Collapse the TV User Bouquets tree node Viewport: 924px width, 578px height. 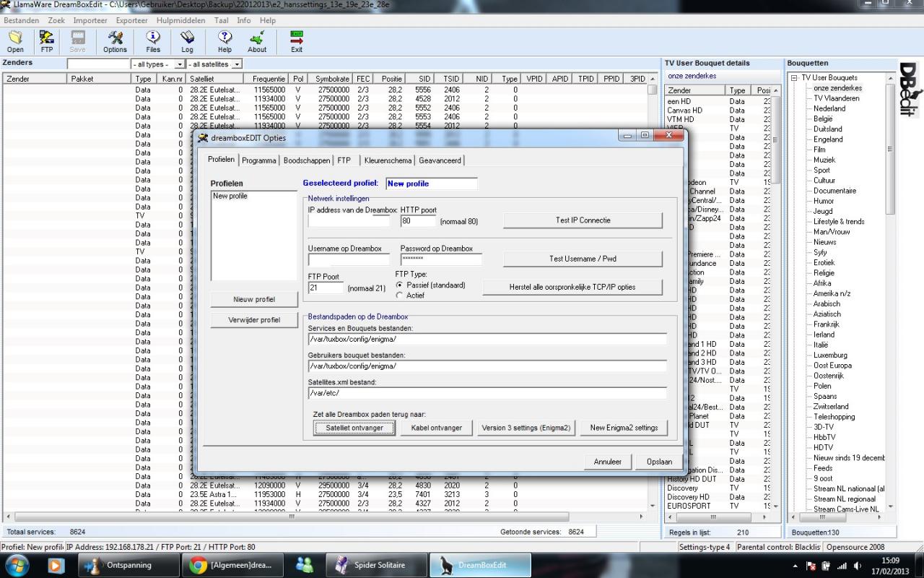tap(794, 78)
